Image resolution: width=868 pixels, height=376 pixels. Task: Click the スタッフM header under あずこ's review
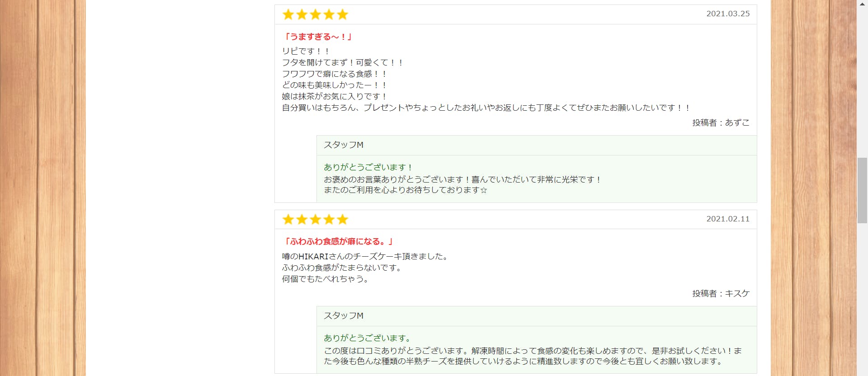click(x=344, y=145)
